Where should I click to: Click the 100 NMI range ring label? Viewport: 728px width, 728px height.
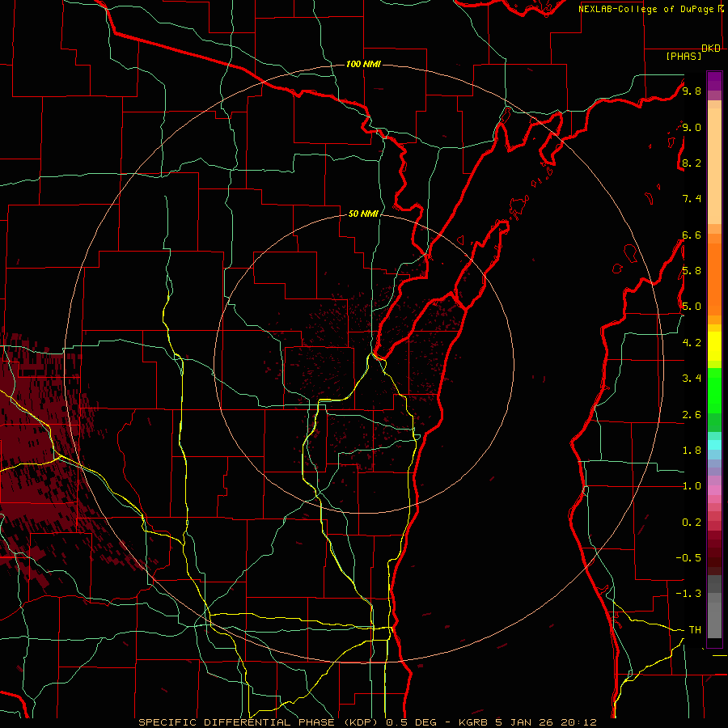tap(363, 64)
